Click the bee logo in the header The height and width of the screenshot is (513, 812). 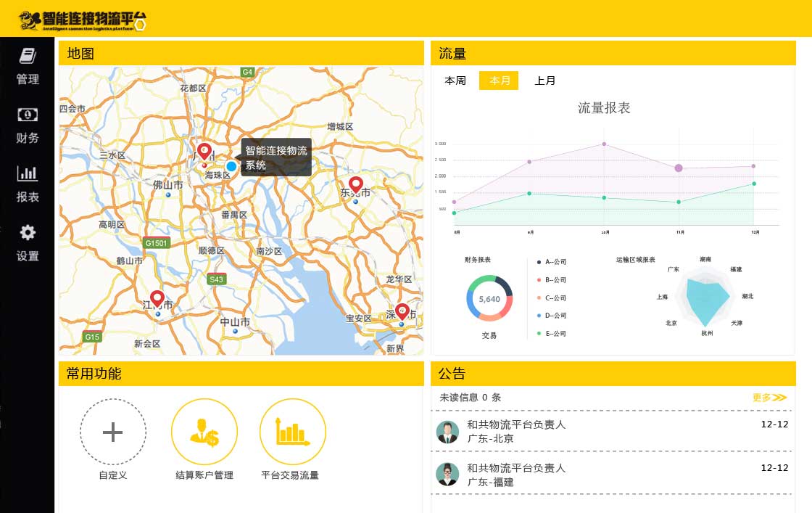pyautogui.click(x=30, y=20)
